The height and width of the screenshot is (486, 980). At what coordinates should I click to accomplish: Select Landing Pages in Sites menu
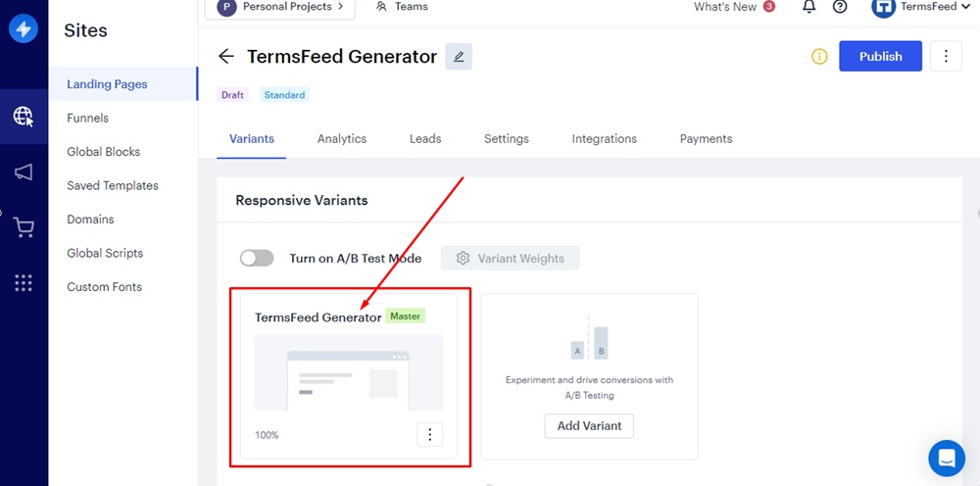tap(123, 83)
